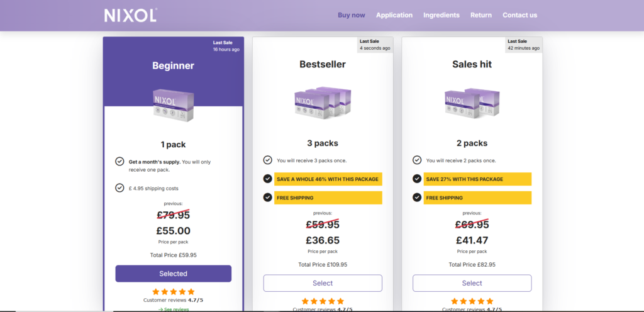Click checkmark icon beside month's supply text
Image resolution: width=644 pixels, height=312 pixels.
119,161
